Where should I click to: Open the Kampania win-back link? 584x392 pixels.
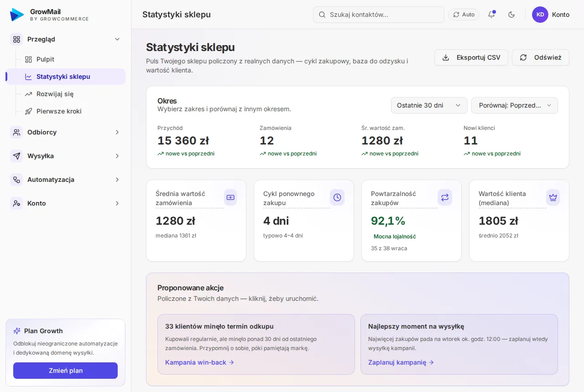[200, 362]
